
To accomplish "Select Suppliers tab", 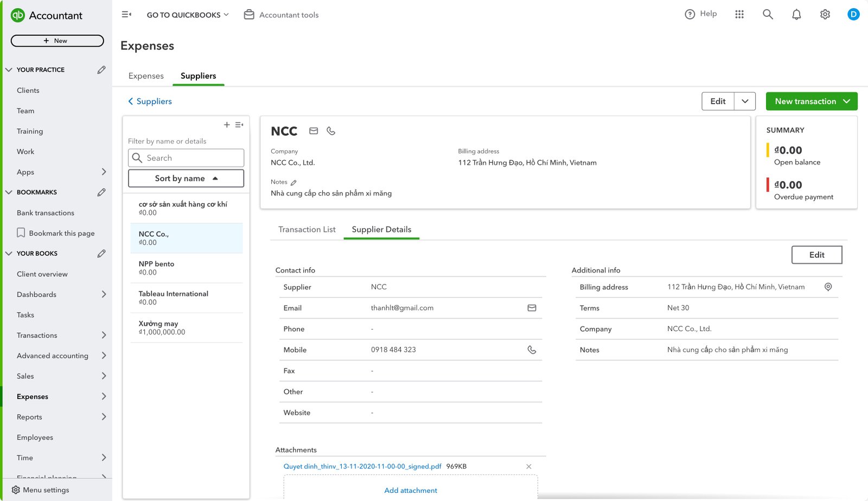I will 198,76.
